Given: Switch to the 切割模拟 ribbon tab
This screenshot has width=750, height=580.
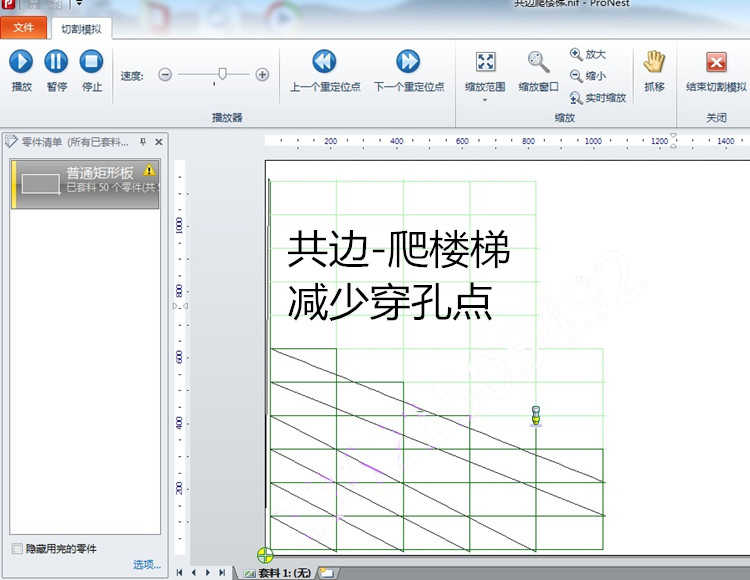Looking at the screenshot, I should (x=81, y=29).
